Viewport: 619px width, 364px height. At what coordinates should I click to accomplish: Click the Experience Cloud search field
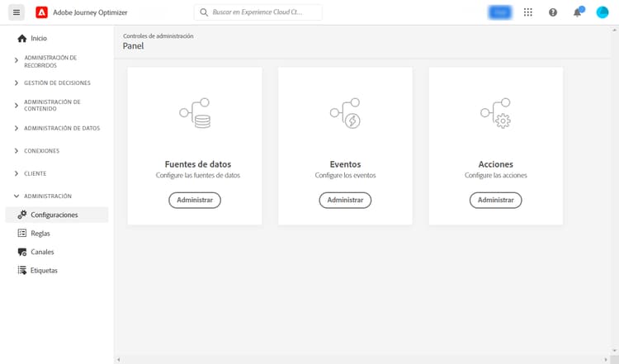coord(258,12)
